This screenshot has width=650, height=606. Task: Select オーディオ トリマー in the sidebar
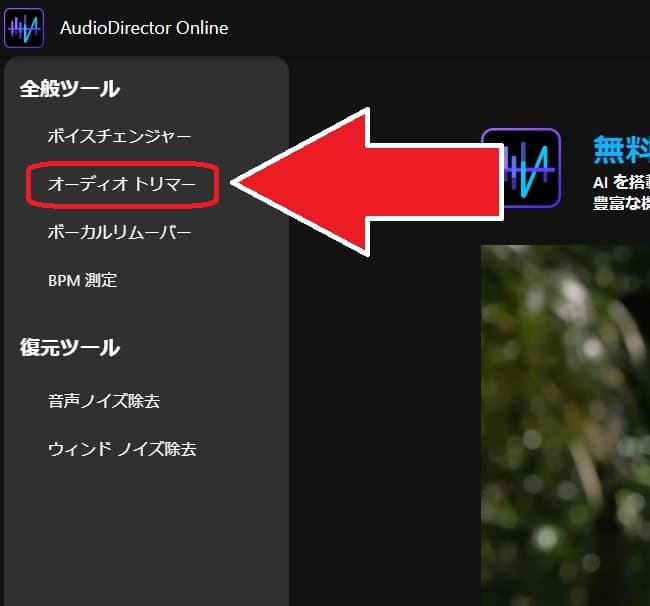coord(121,184)
